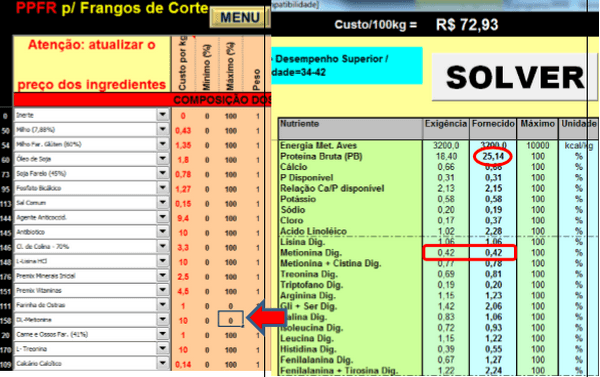The width and height of the screenshot is (600, 377).
Task: Click the Custo/100kg = label
Action: click(x=375, y=25)
